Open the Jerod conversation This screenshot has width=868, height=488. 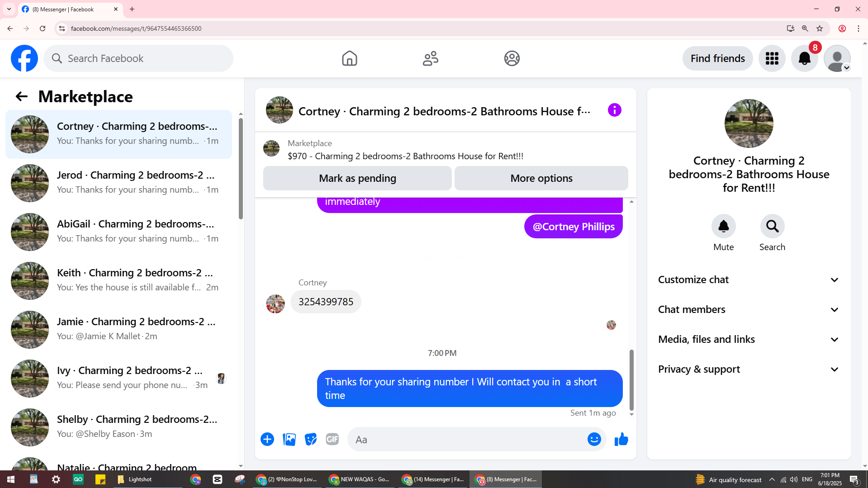pyautogui.click(x=119, y=183)
